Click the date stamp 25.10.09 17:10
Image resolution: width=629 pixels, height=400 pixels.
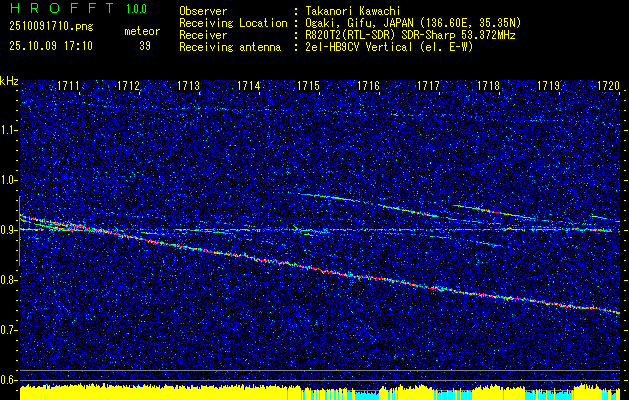51,46
